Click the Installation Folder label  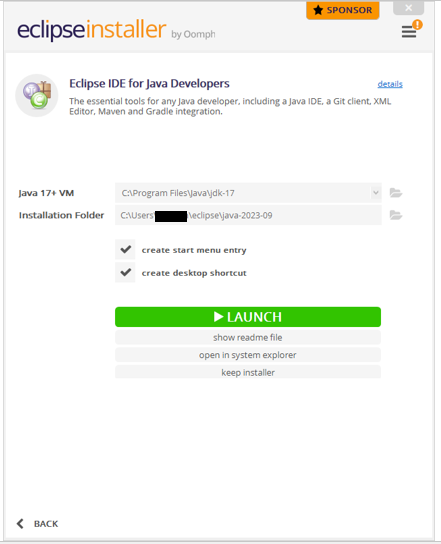click(61, 215)
